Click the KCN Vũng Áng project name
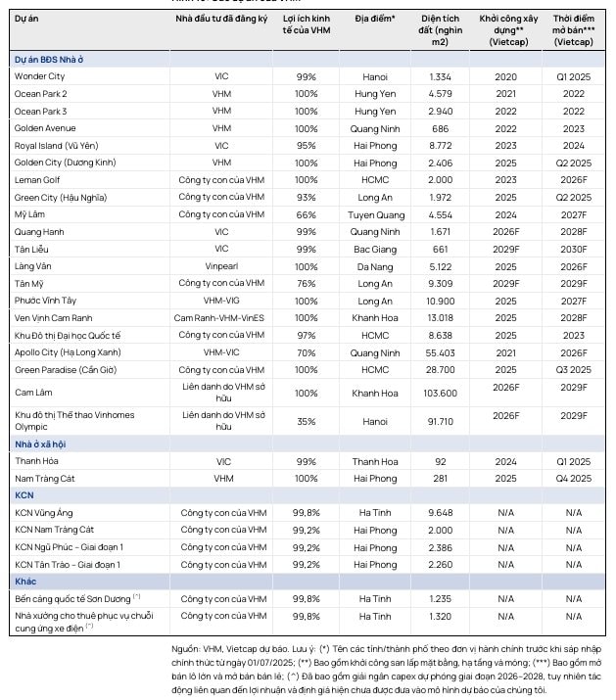 tap(45, 512)
